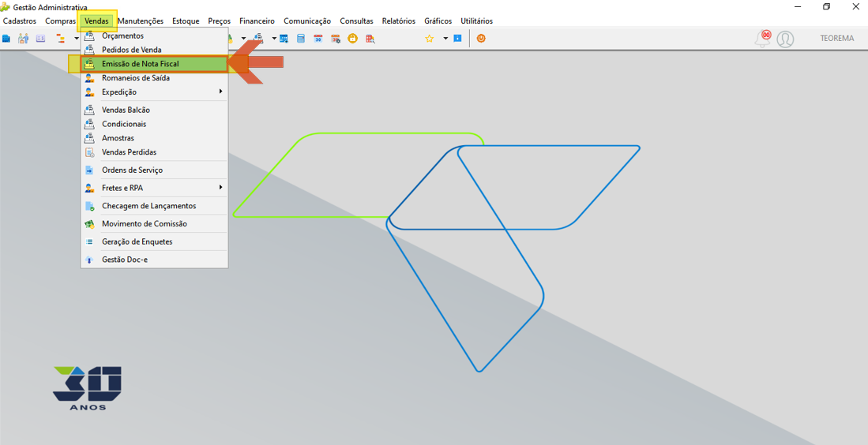Click the orange padlock icon
Screen dimensions: 868x445
click(352, 39)
